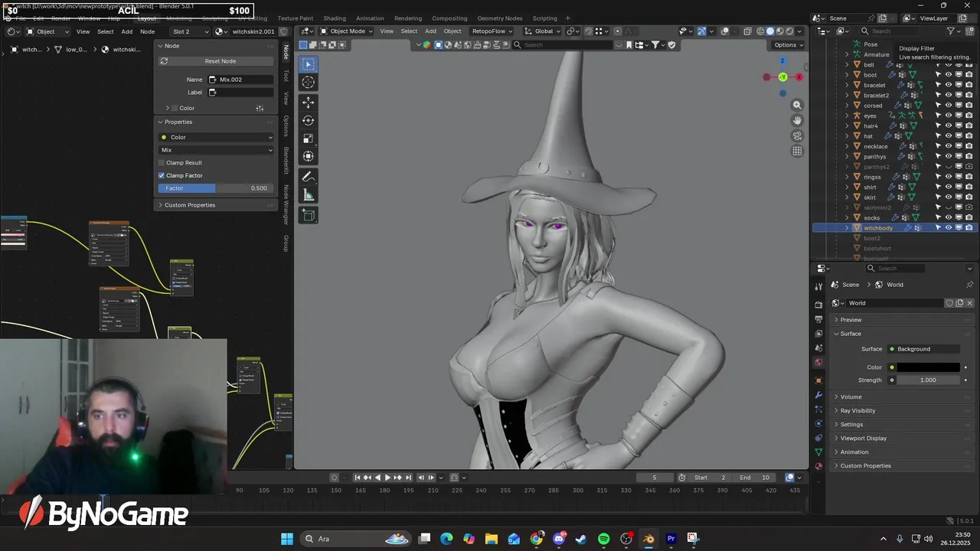Activate the Move tool

(x=309, y=102)
